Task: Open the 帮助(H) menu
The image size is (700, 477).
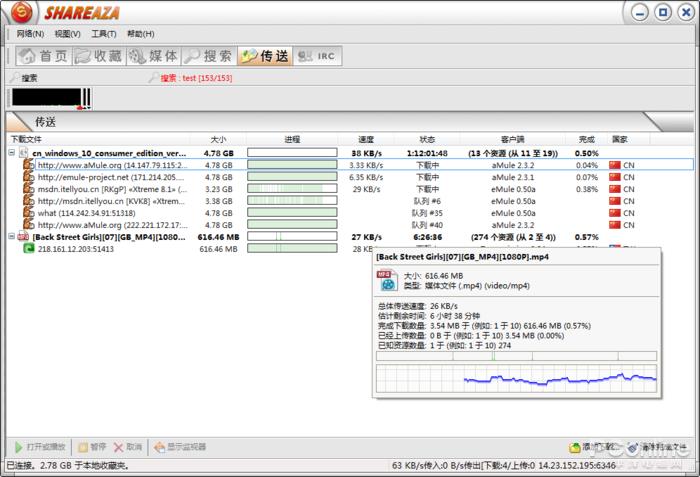Action: coord(141,34)
